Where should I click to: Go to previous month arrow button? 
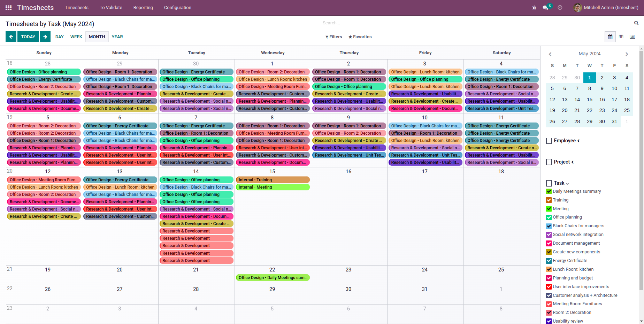pyautogui.click(x=11, y=37)
